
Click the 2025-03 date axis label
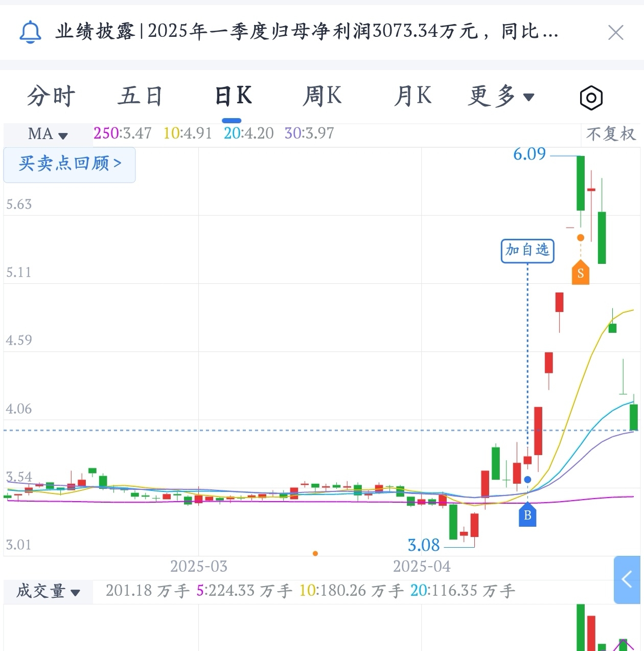click(x=198, y=567)
